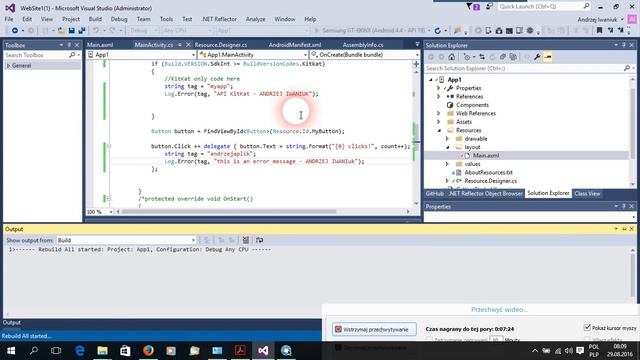640x360 pixels.
Task: Click the Properties wrench icon in Solution Explorer
Action: 537,57
